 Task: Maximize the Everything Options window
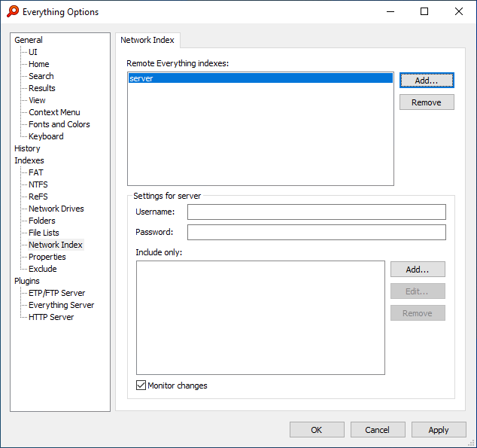tap(424, 11)
